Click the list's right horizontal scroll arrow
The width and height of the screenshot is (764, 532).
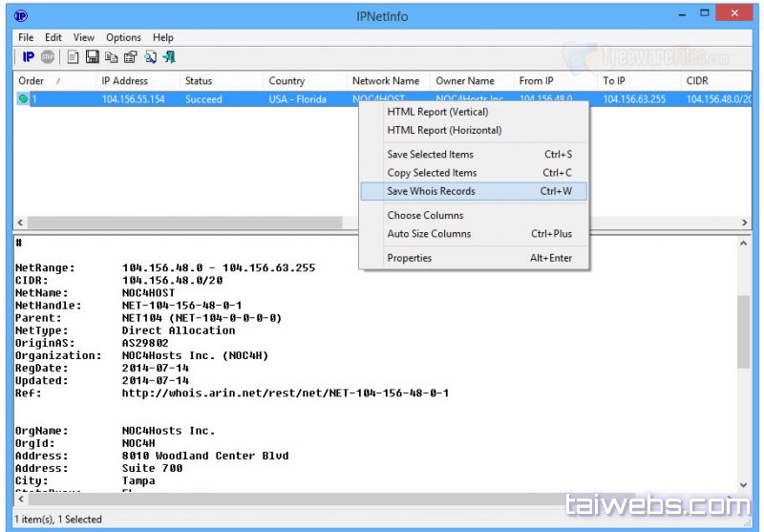pyautogui.click(x=744, y=223)
